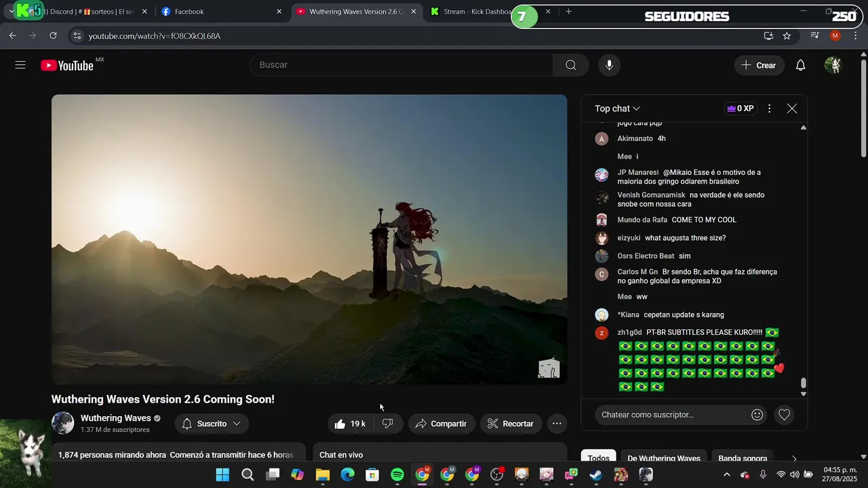The height and width of the screenshot is (488, 868).
Task: Open media control icon in Chrome toolbar
Action: click(x=815, y=35)
